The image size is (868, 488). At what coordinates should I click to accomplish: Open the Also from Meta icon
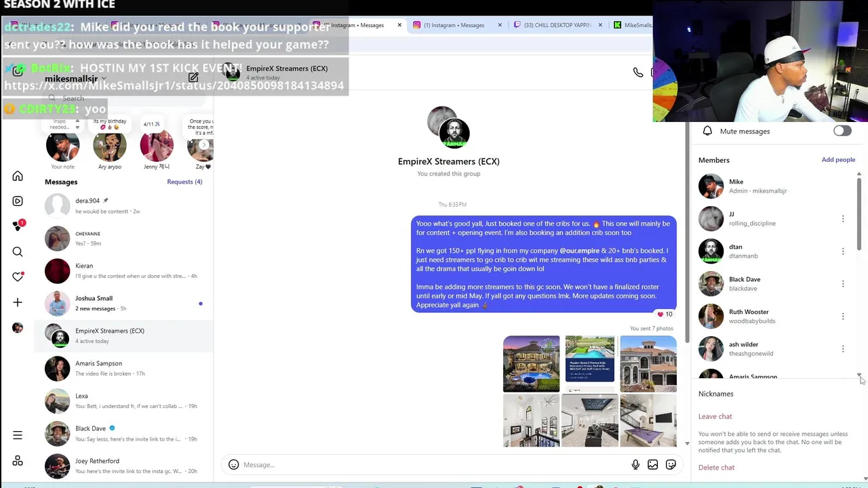[18, 461]
